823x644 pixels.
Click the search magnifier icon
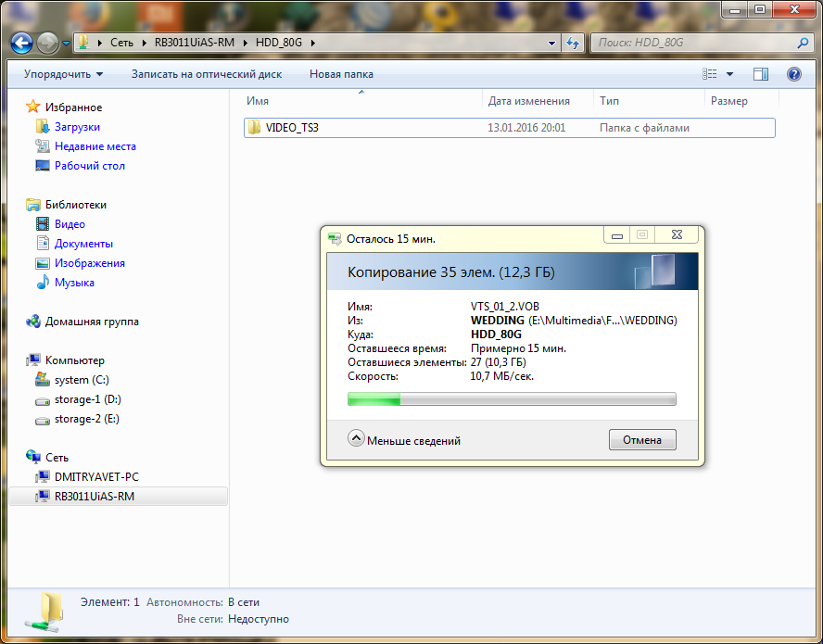[x=803, y=43]
